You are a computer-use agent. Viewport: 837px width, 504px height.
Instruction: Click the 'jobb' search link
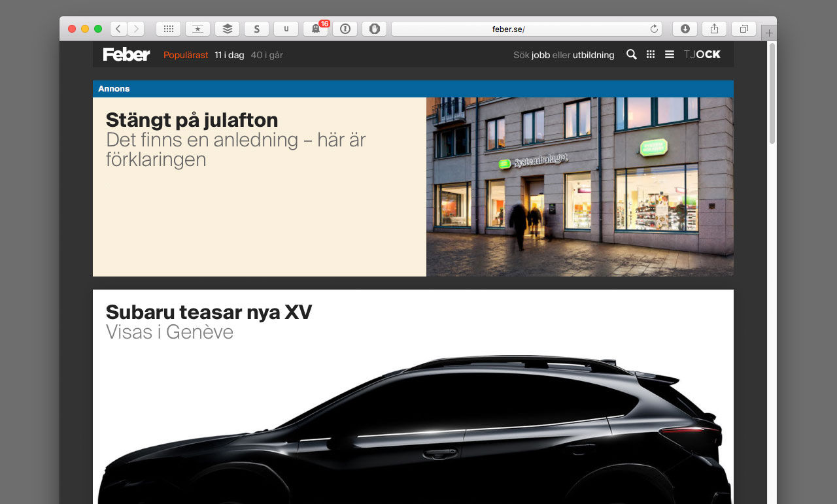tap(541, 56)
